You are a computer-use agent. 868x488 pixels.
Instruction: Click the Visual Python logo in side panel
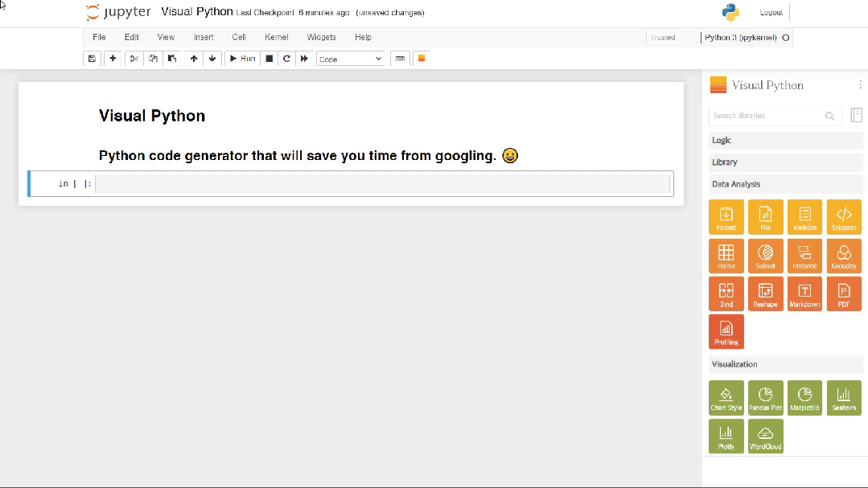[x=718, y=84]
